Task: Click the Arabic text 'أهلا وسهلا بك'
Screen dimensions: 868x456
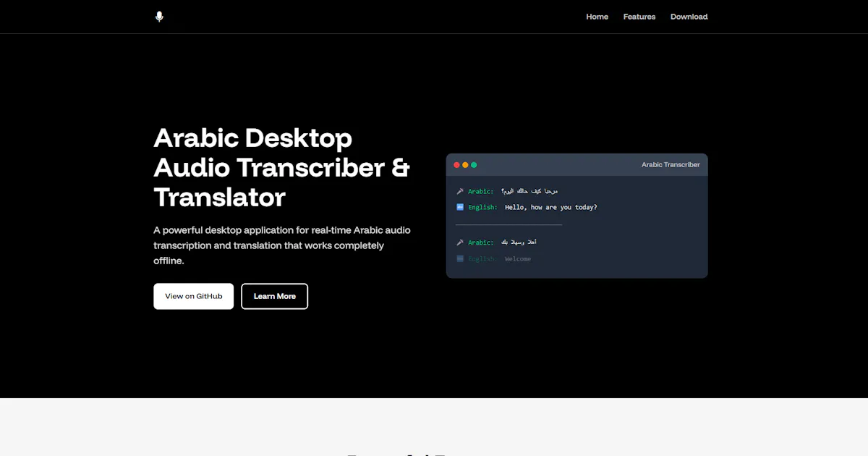Action: [519, 242]
